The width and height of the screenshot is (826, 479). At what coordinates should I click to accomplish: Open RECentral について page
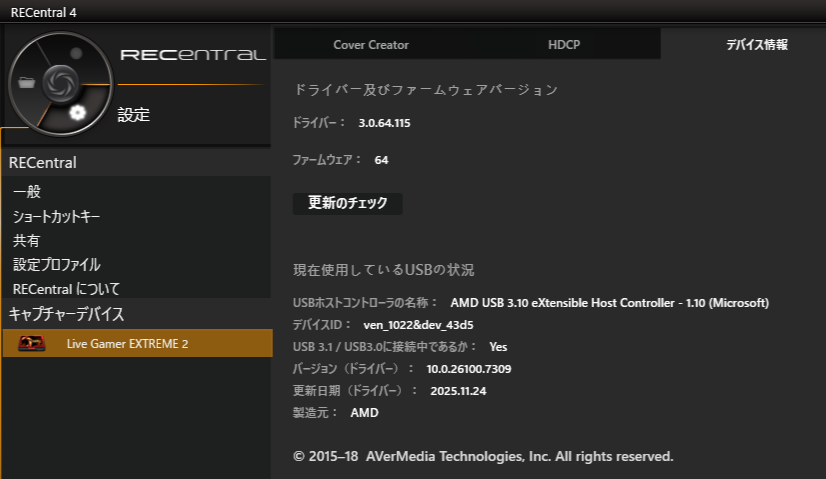pos(66,289)
